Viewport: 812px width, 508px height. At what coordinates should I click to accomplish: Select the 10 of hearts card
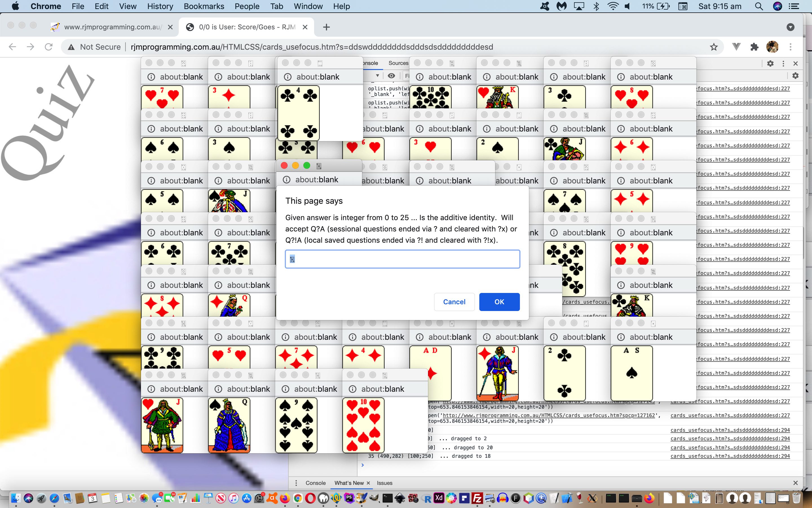(x=363, y=425)
